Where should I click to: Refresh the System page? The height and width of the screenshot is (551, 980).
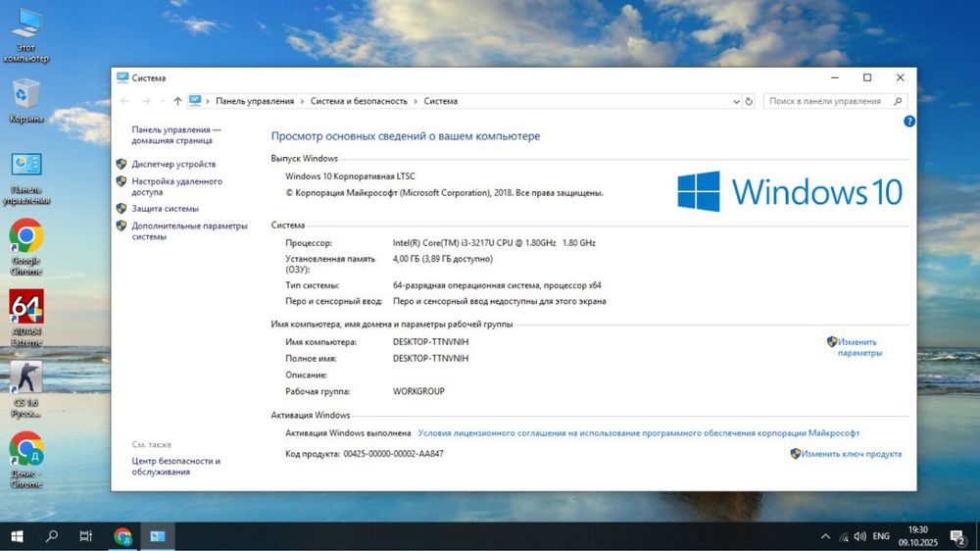pos(749,101)
